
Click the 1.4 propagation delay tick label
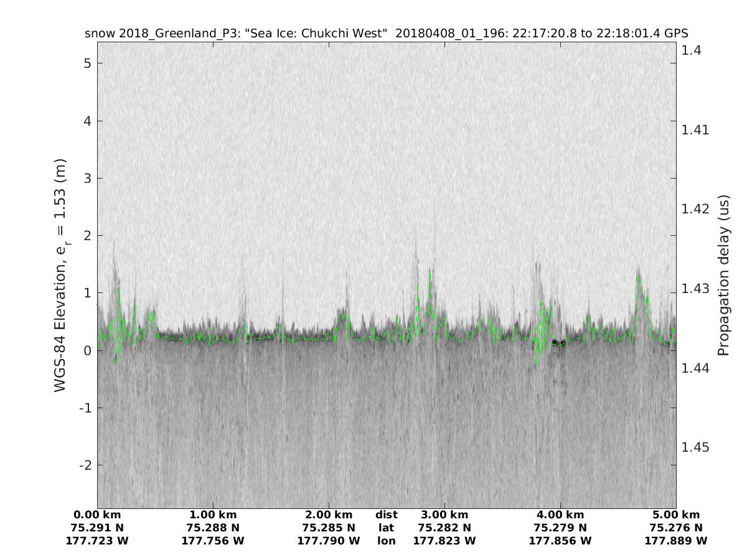click(691, 50)
